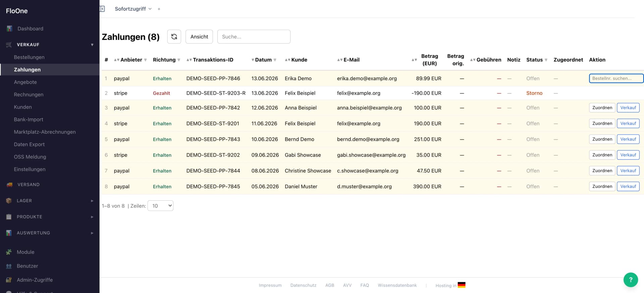
Task: Open Angebote in the sidebar
Action: 25,82
